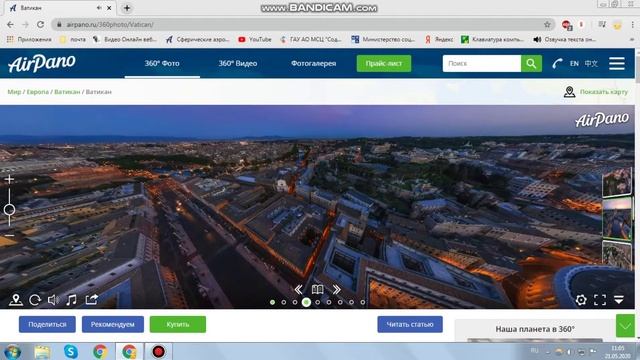Reload the page
This screenshot has height=360, width=640.
click(x=40, y=24)
